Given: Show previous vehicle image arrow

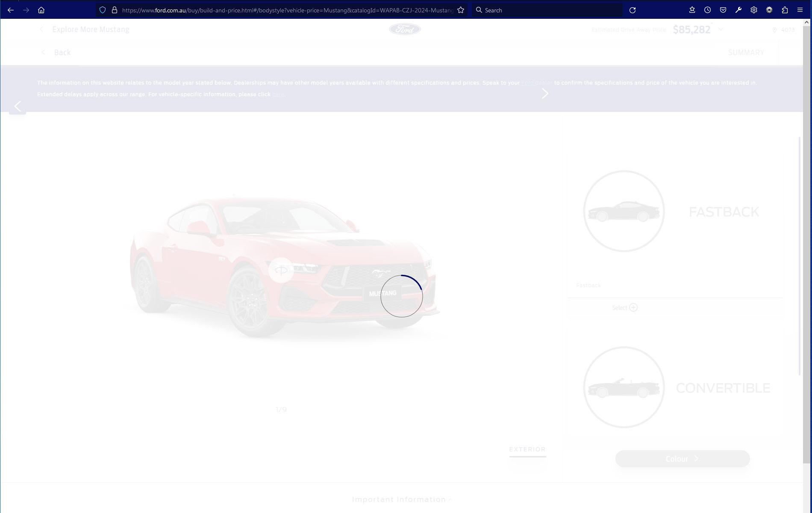Looking at the screenshot, I should point(18,106).
